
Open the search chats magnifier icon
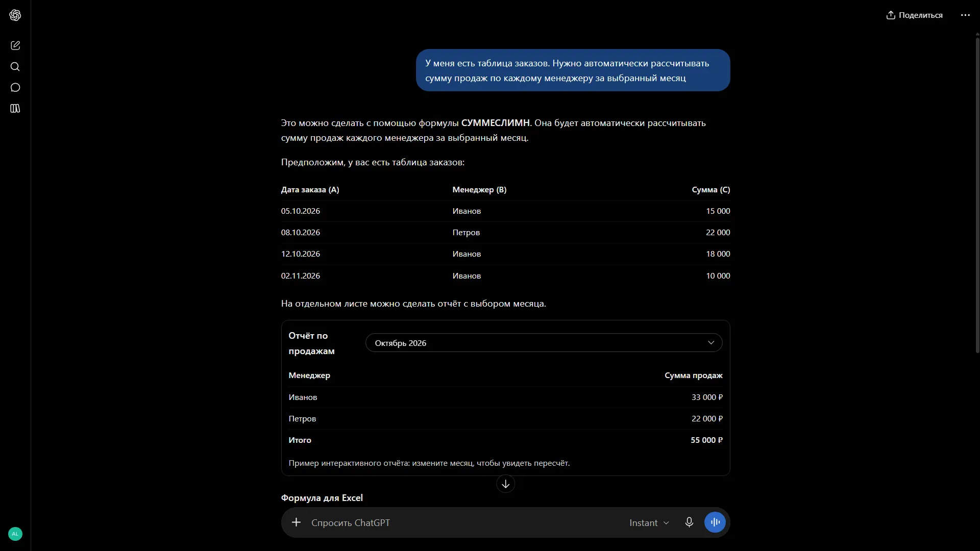pos(15,67)
